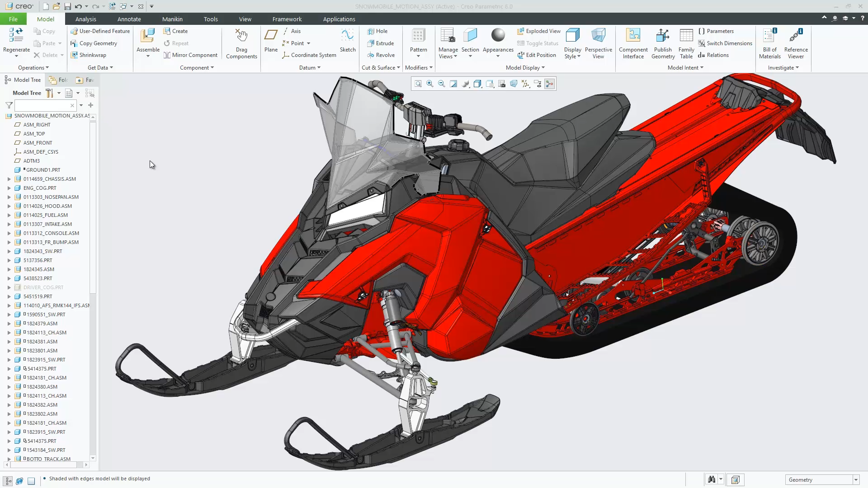This screenshot has height=488, width=868.
Task: Launch the Reference Viewer
Action: point(796,43)
